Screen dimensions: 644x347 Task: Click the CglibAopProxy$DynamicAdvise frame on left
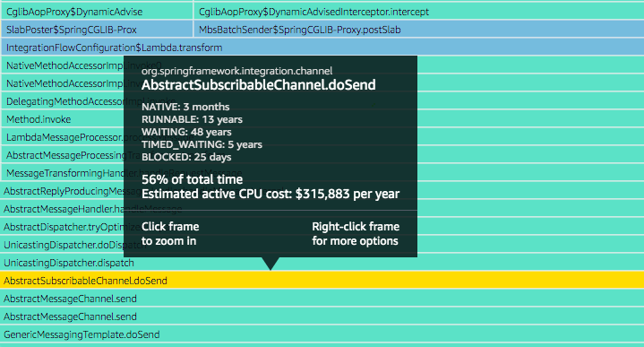click(x=97, y=12)
